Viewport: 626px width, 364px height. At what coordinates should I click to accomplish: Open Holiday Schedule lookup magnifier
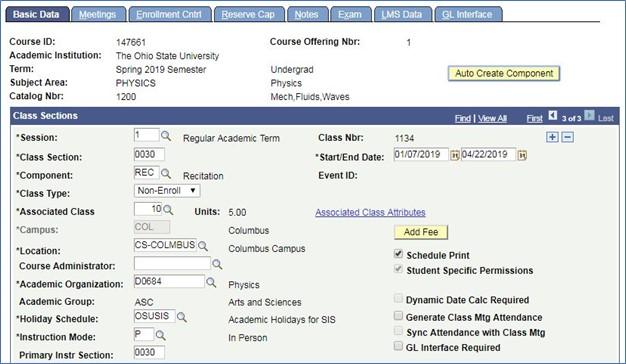click(x=182, y=317)
